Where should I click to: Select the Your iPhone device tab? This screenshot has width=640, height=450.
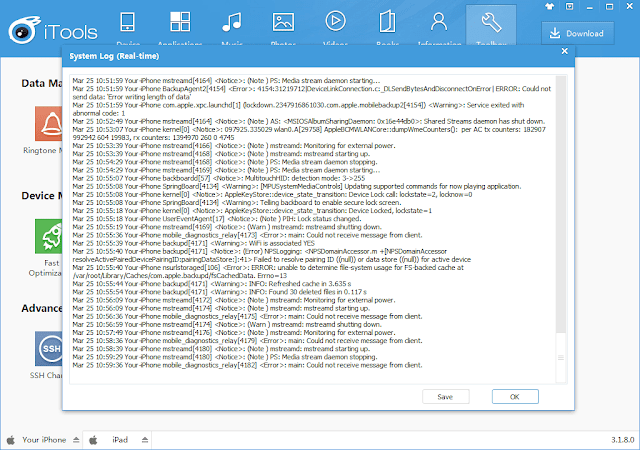44,440
